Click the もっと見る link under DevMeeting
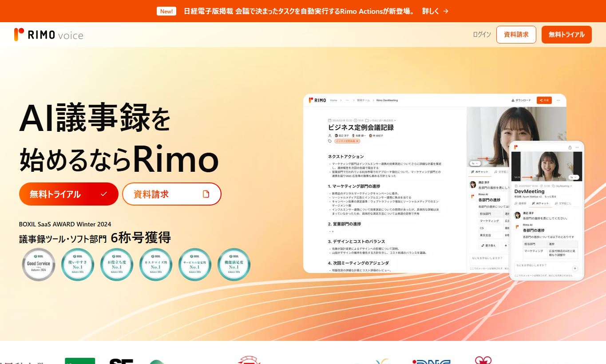The width and height of the screenshot is (606, 364). [550, 197]
